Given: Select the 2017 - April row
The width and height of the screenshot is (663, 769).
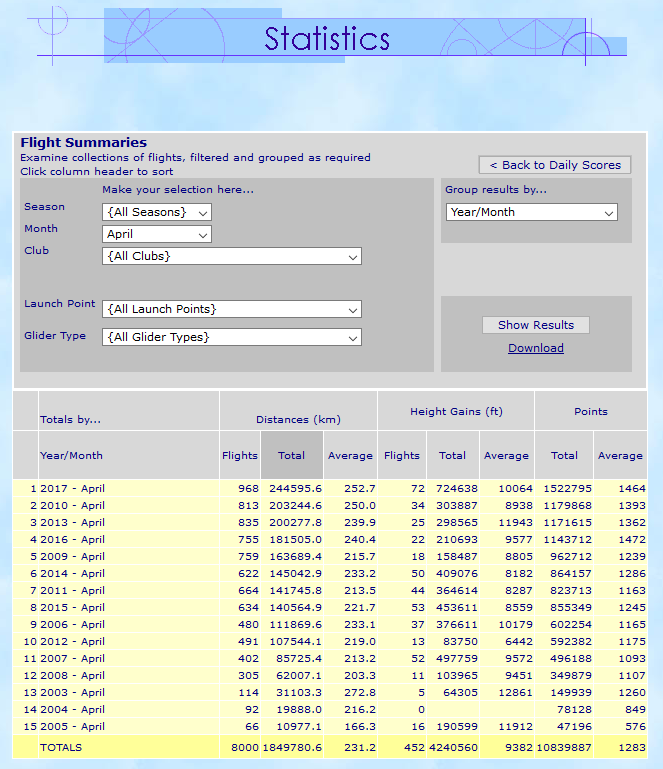Looking at the screenshot, I should 72,488.
